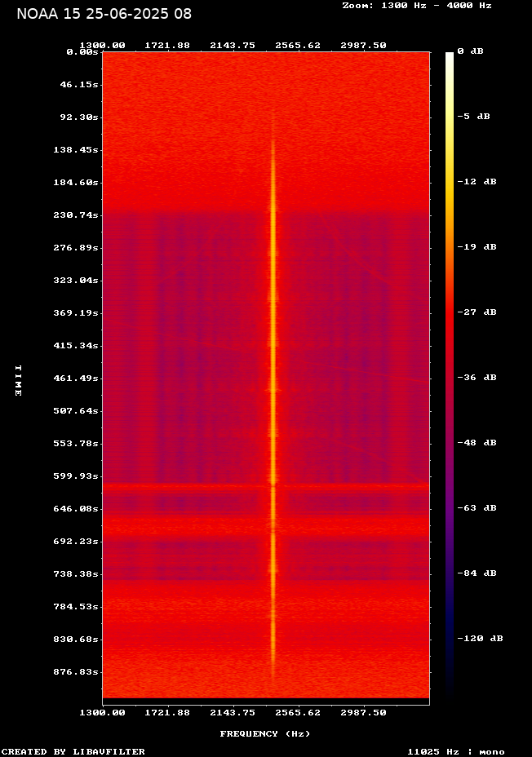Click the top axis label 2987.50
The width and height of the screenshot is (532, 757).
click(364, 46)
